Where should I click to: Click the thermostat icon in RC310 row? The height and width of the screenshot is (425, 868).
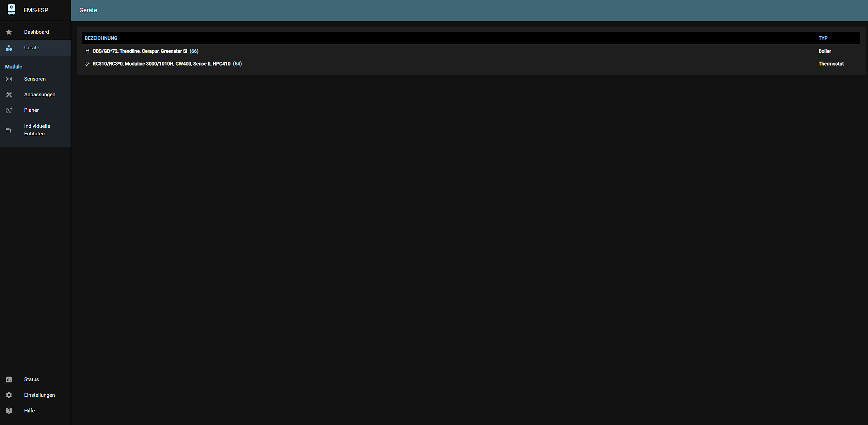click(x=87, y=64)
